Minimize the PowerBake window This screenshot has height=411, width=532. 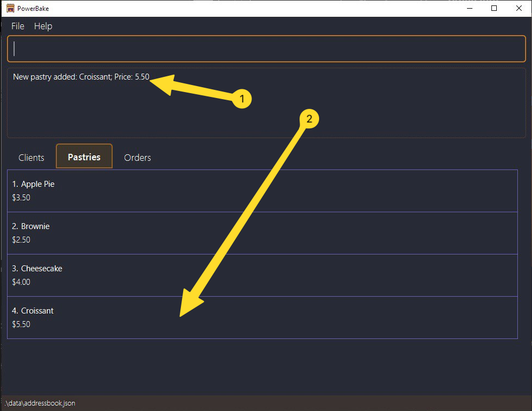469,8
